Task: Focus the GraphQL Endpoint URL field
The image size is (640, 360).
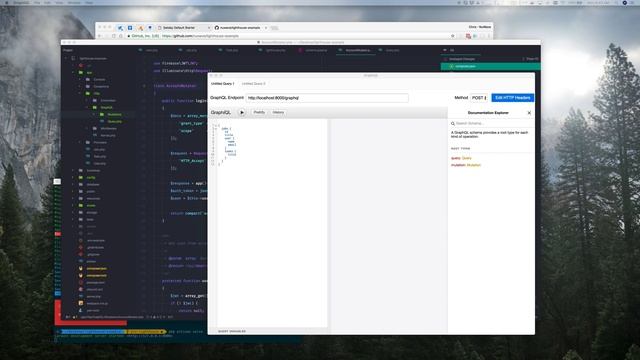Action: [x=327, y=98]
